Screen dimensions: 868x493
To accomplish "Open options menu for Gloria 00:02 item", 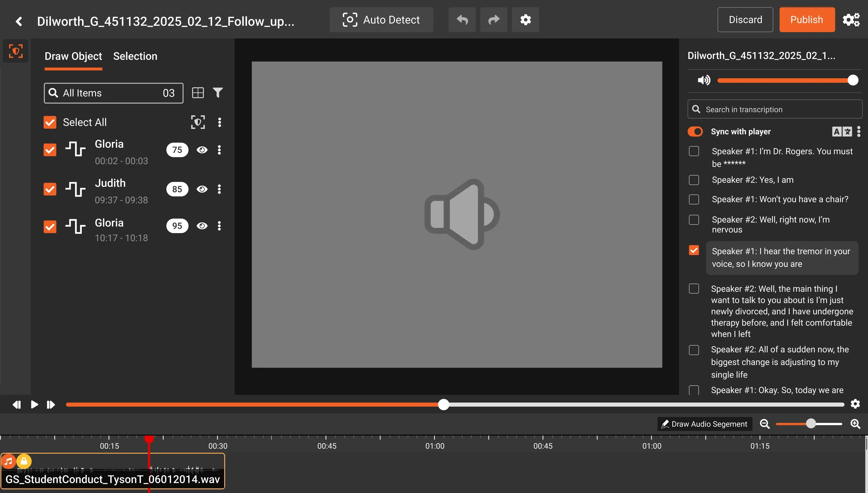I will (219, 150).
